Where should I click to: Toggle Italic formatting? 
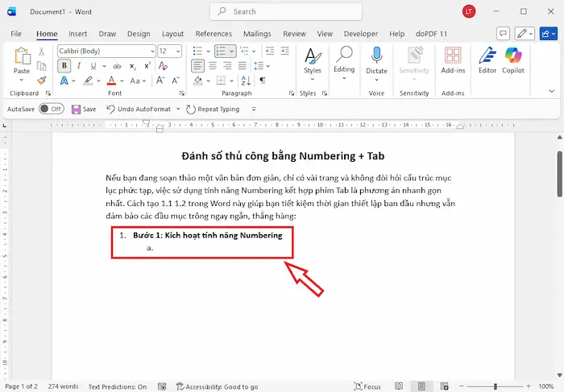(x=79, y=66)
